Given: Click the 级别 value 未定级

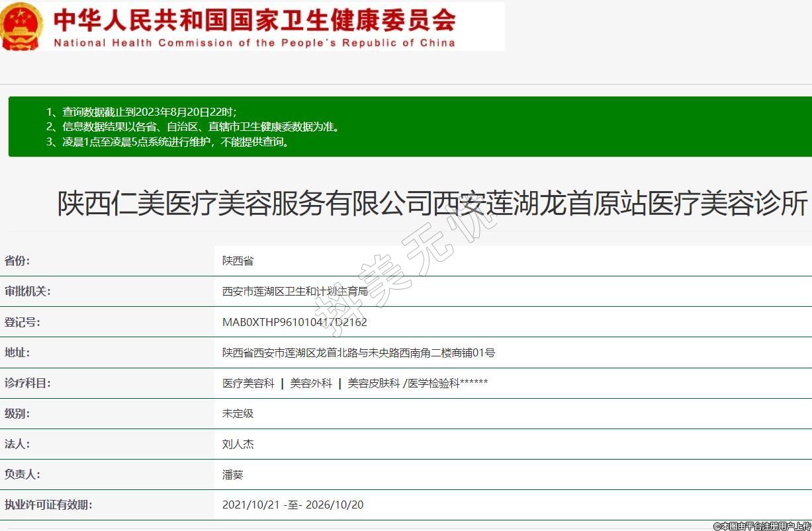Looking at the screenshot, I should [238, 413].
